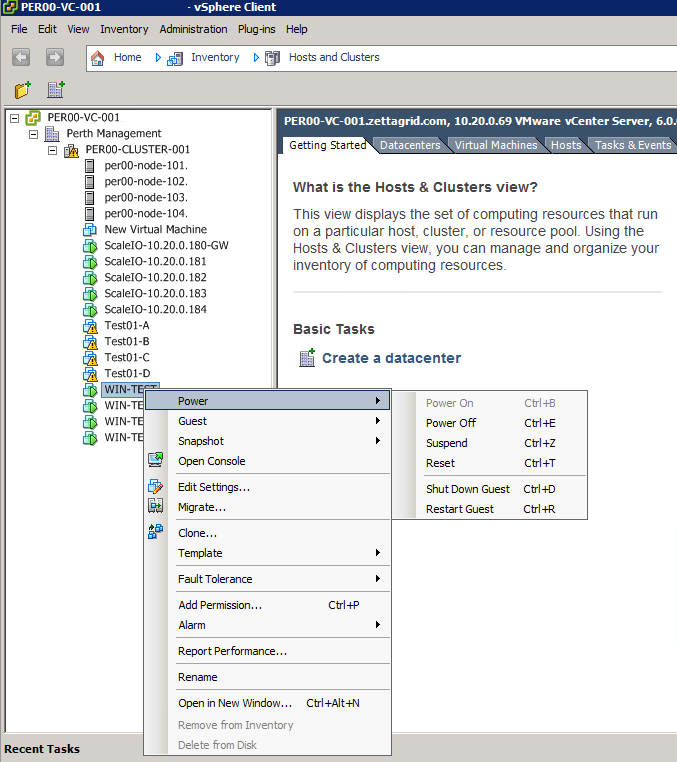The image size is (677, 762).
Task: Click Home in the navigation breadcrumb
Action: [x=127, y=57]
